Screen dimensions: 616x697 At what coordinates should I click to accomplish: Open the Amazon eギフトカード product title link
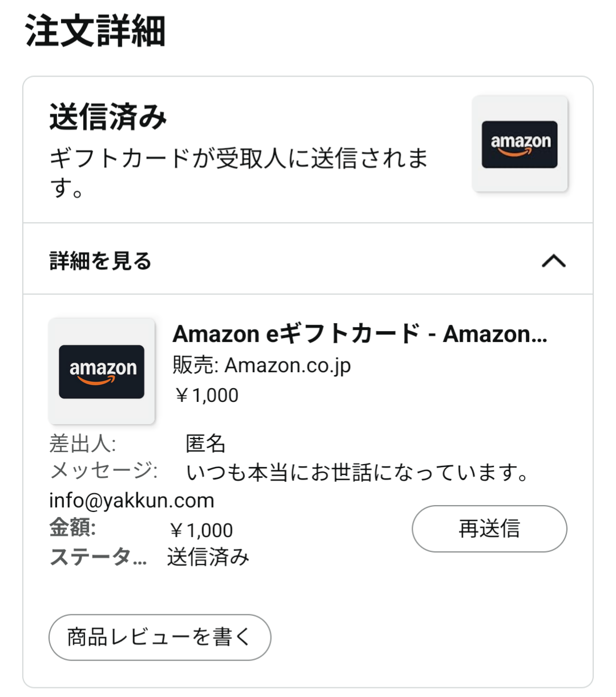(x=360, y=335)
